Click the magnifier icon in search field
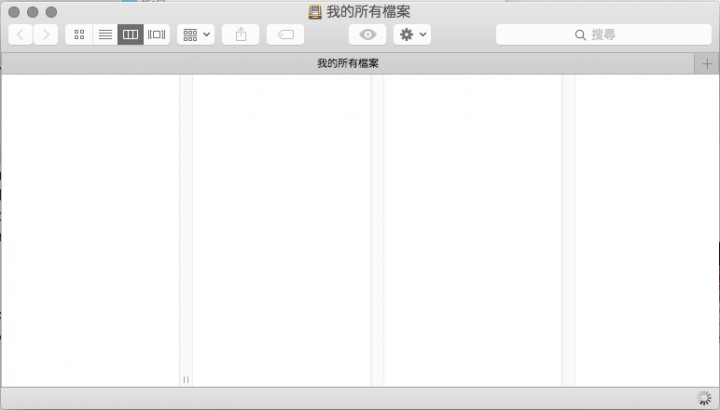This screenshot has height=410, width=720. click(x=580, y=35)
